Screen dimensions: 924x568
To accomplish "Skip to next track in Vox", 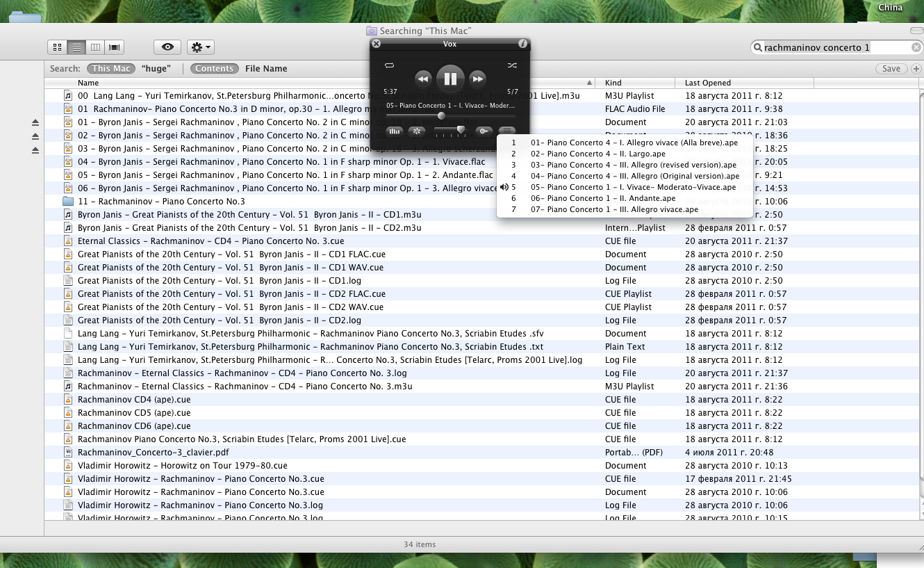I will [x=477, y=79].
